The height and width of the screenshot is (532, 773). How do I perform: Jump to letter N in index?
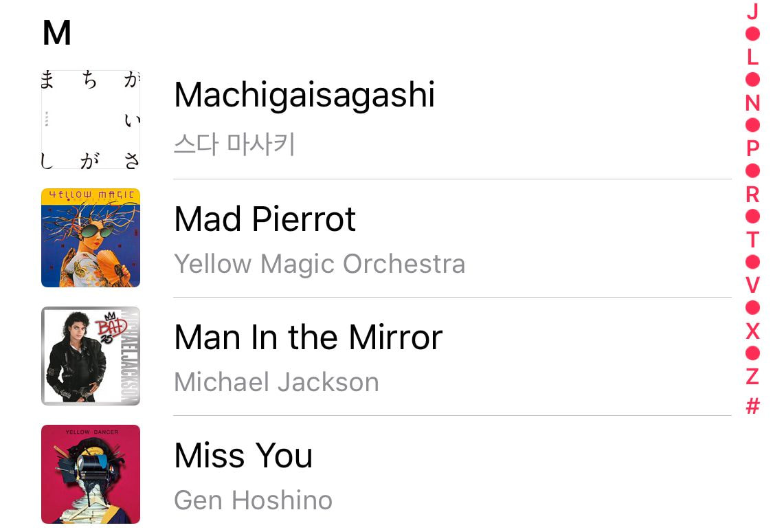(x=752, y=103)
